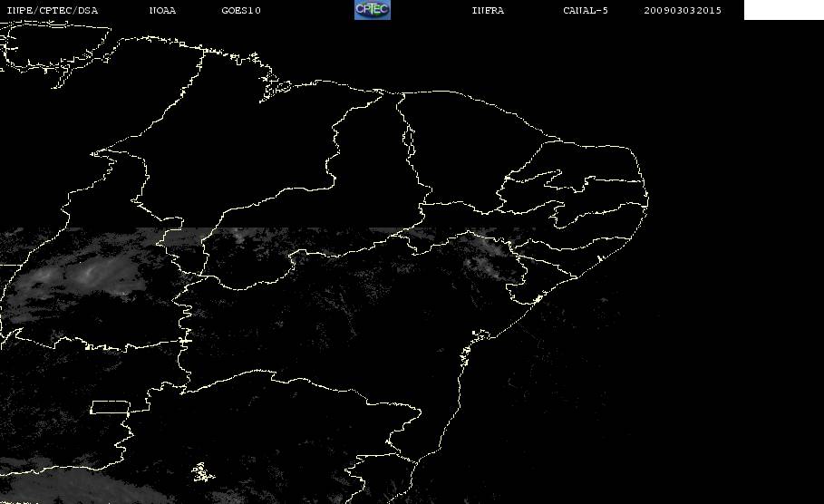Select the small rectangular Distrito Federal outline

[x=110, y=407]
